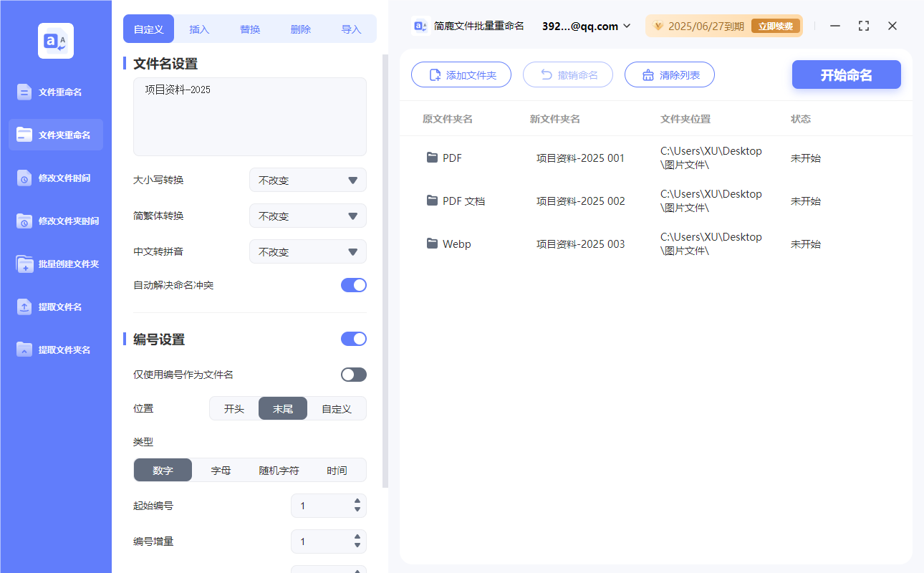Enable 仅使用编号作为文件名
Image resolution: width=924 pixels, height=573 pixels.
353,374
